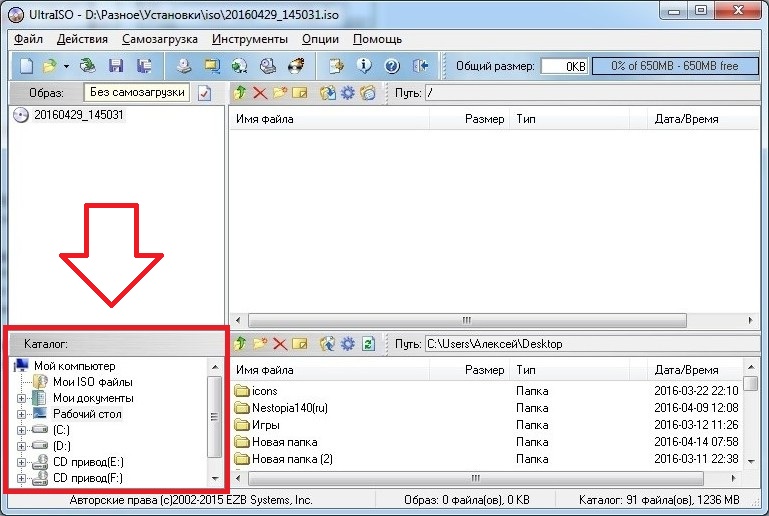Click the Дата/Время column header in local pane

686,370
